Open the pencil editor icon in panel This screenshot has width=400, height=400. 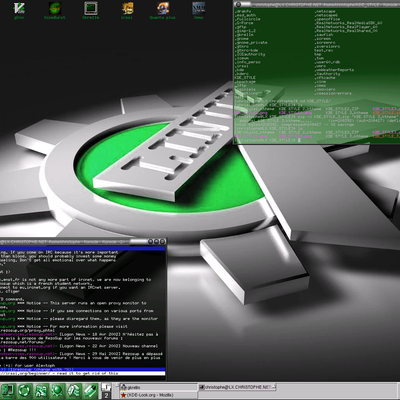tap(90, 391)
